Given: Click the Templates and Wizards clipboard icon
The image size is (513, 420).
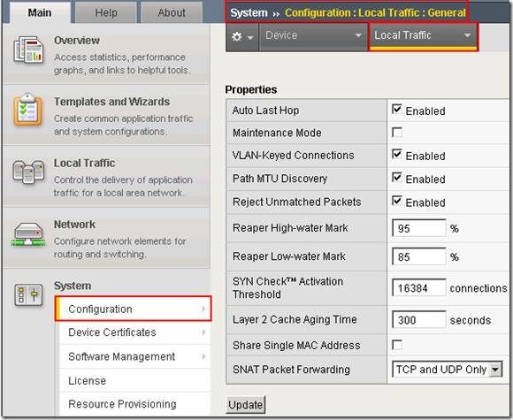Looking at the screenshot, I should pyautogui.click(x=27, y=110).
